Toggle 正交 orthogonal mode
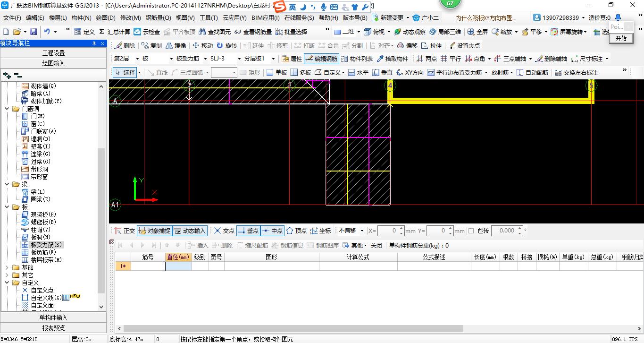Image resolution: width=644 pixels, height=343 pixels. pyautogui.click(x=125, y=231)
